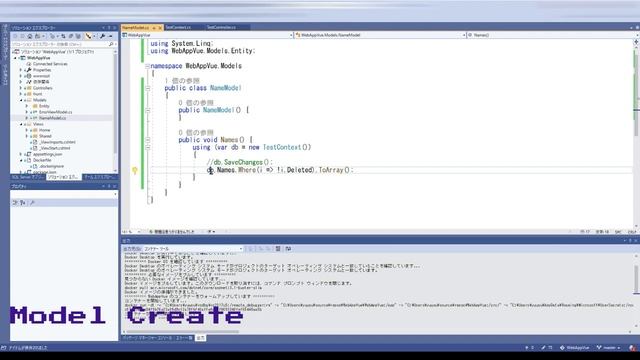Close the NameModel.cs editor tab
The height and width of the screenshot is (360, 640).
coord(160,27)
